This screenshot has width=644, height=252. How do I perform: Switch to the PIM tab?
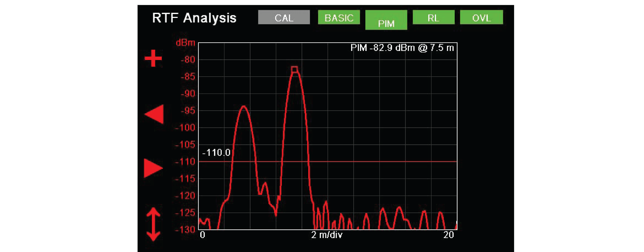click(386, 20)
